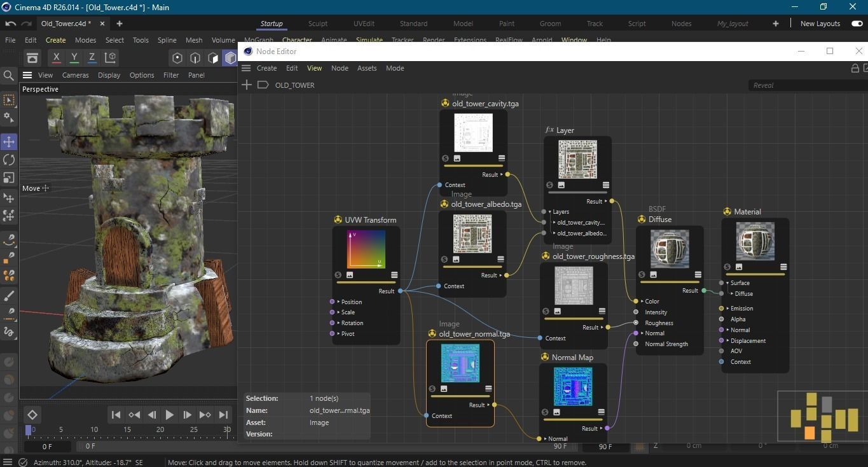Go to the end of the animation
This screenshot has height=467, width=868.
click(x=223, y=415)
